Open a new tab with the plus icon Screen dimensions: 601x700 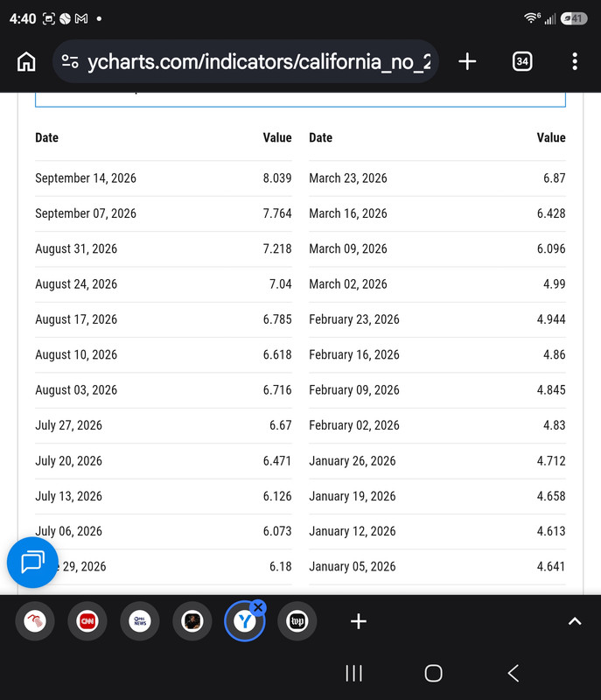pos(467,61)
